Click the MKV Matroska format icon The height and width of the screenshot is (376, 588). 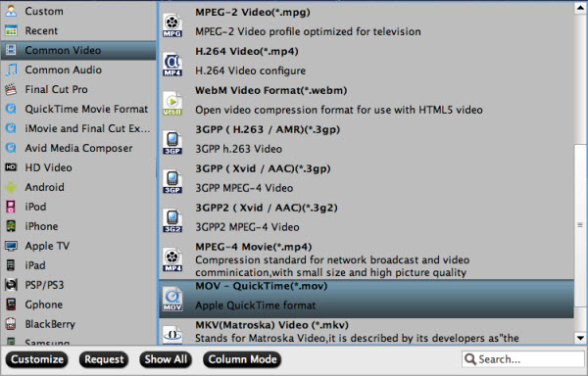coord(172,335)
